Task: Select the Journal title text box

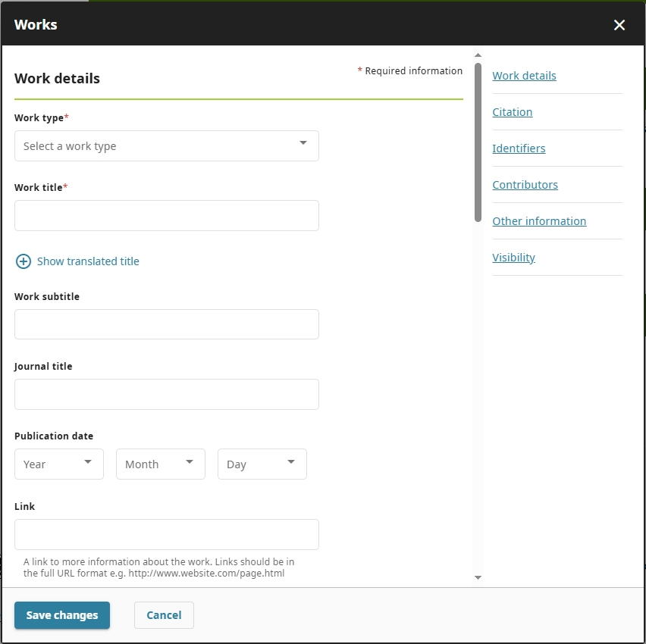Action: pos(167,394)
